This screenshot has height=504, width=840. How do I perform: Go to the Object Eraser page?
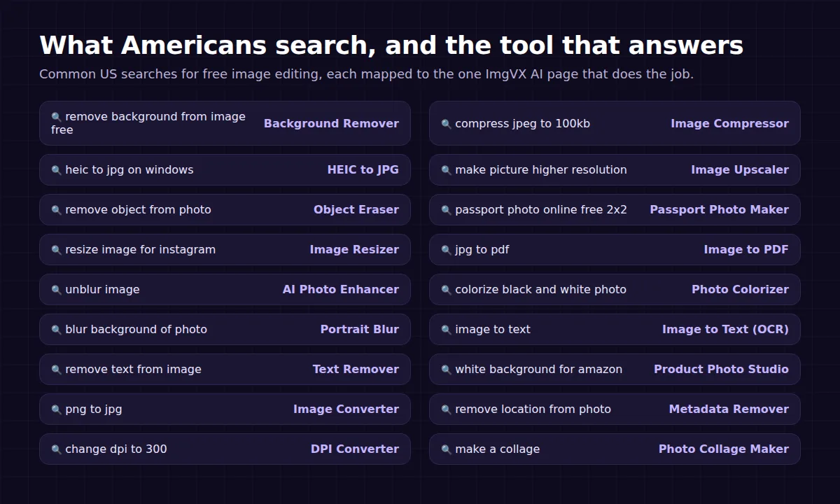(x=356, y=209)
